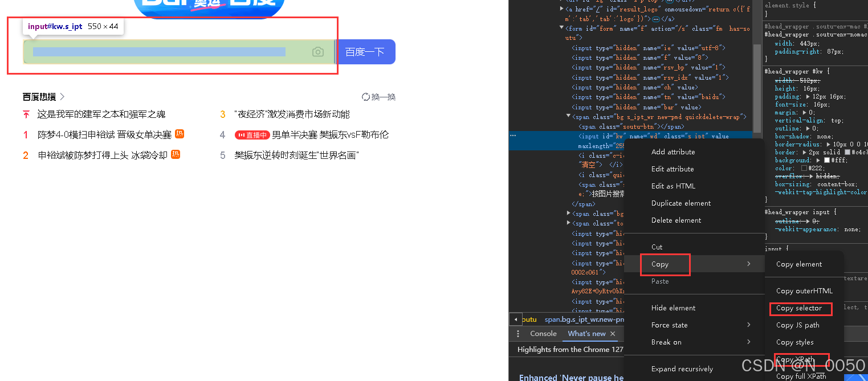
Task: Click the camera image-search icon
Action: (x=318, y=52)
